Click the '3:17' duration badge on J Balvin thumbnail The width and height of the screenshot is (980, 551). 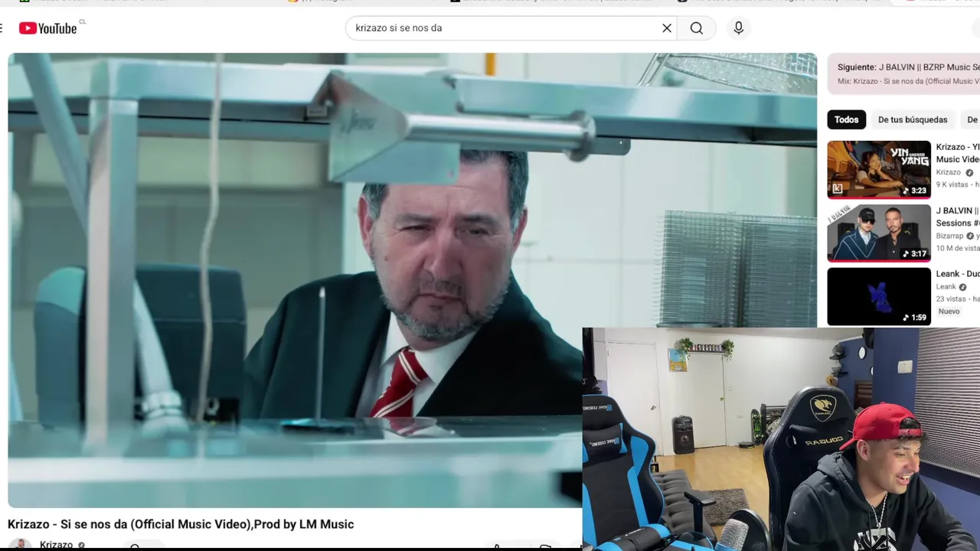[915, 254]
